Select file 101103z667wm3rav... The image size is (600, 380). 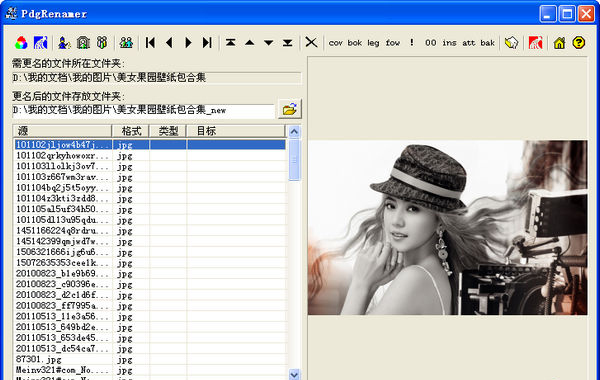pyautogui.click(x=150, y=177)
